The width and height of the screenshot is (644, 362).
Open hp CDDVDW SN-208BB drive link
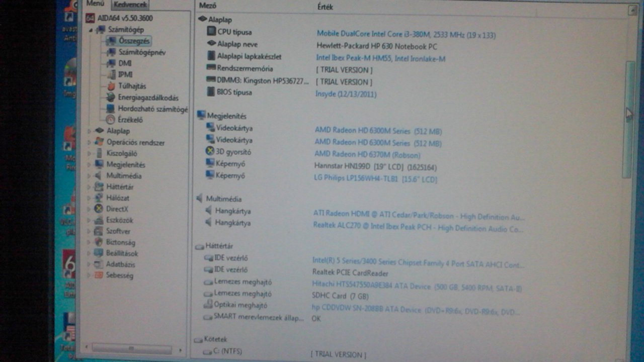pyautogui.click(x=416, y=310)
